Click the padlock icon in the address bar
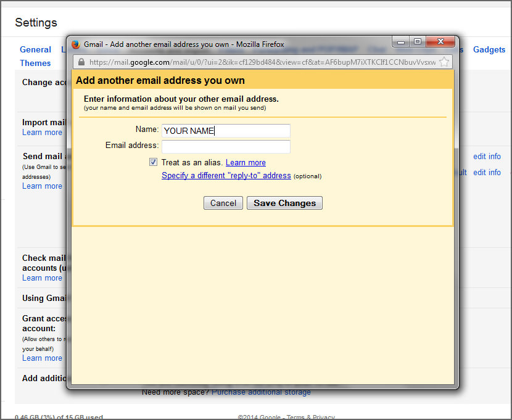512x420 pixels. tap(81, 62)
